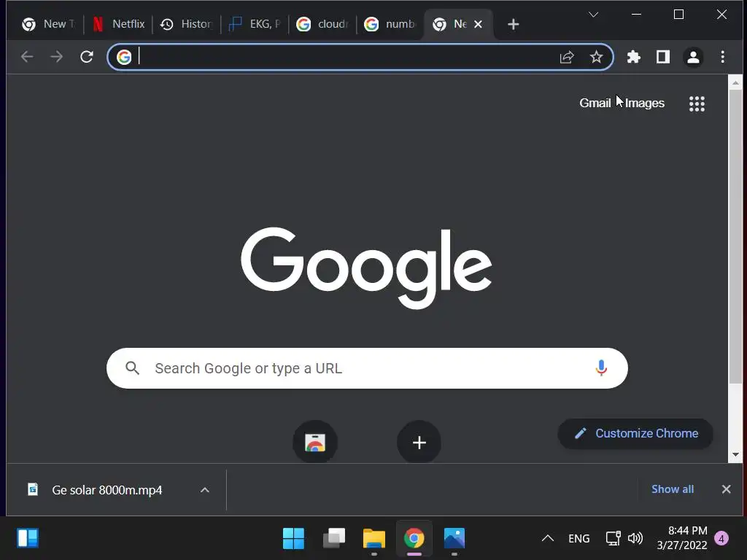Click Customize Chrome button

tap(635, 433)
